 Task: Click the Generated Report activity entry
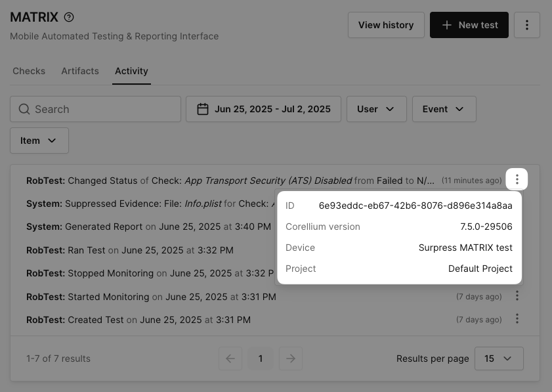148,227
